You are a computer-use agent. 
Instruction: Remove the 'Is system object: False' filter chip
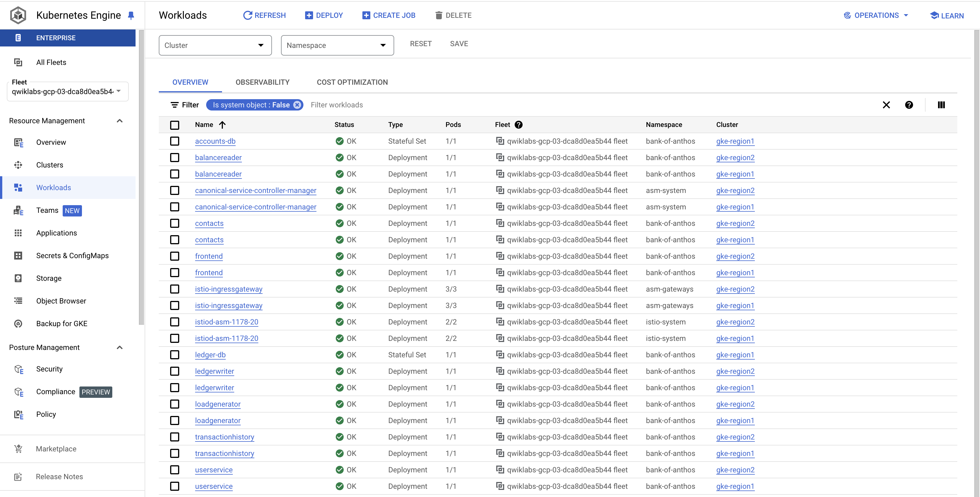297,105
